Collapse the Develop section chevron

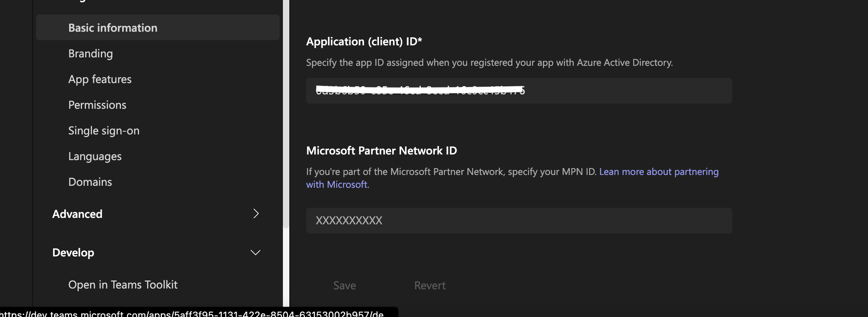(x=256, y=252)
